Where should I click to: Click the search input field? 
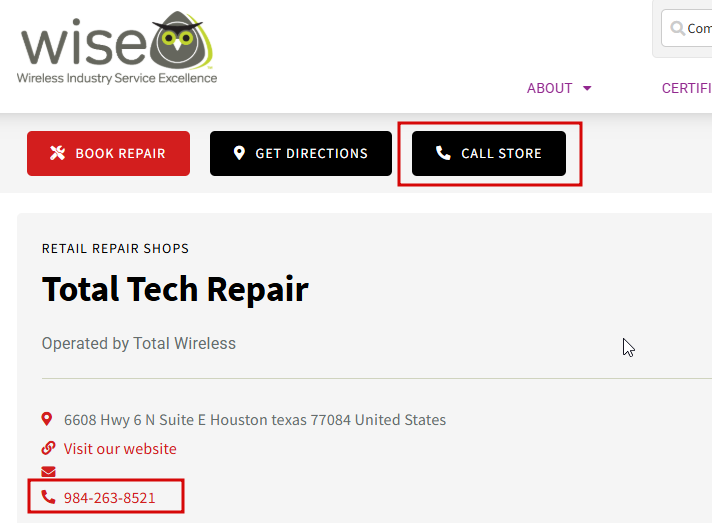(x=687, y=28)
